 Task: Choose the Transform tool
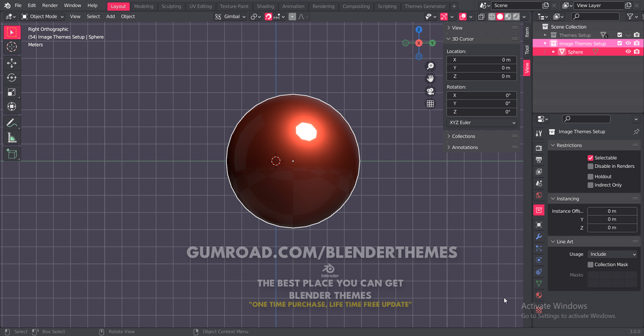(x=12, y=106)
